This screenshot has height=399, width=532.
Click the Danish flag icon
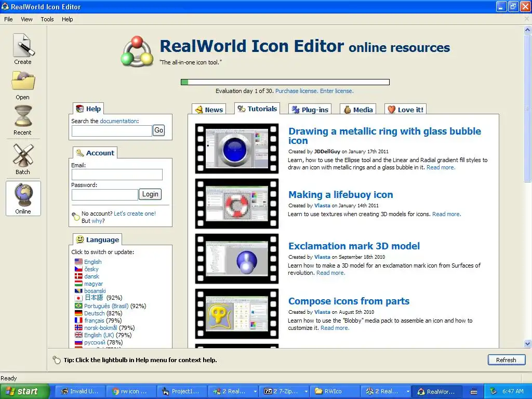[x=78, y=276]
